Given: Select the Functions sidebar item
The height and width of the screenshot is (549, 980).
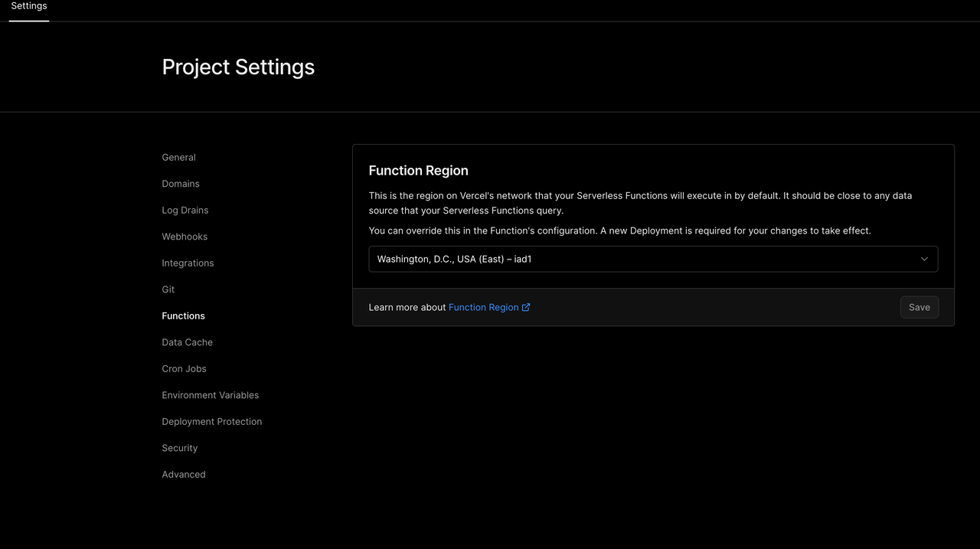Looking at the screenshot, I should point(183,315).
